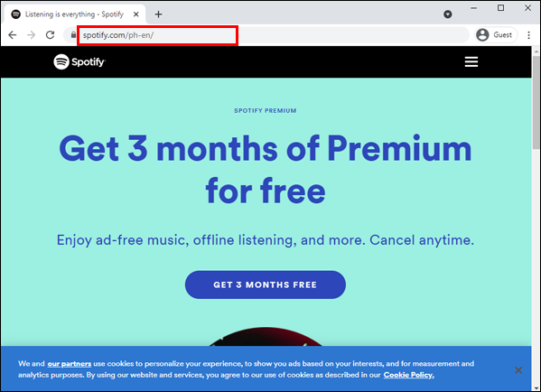Click the padlock site security icon
The width and height of the screenshot is (541, 392).
coord(73,35)
